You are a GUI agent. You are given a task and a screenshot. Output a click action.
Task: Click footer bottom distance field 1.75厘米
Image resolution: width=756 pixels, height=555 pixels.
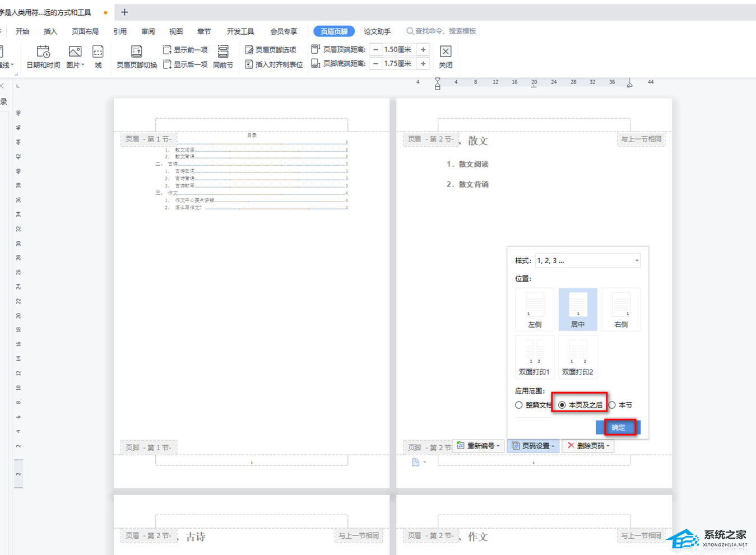point(399,64)
